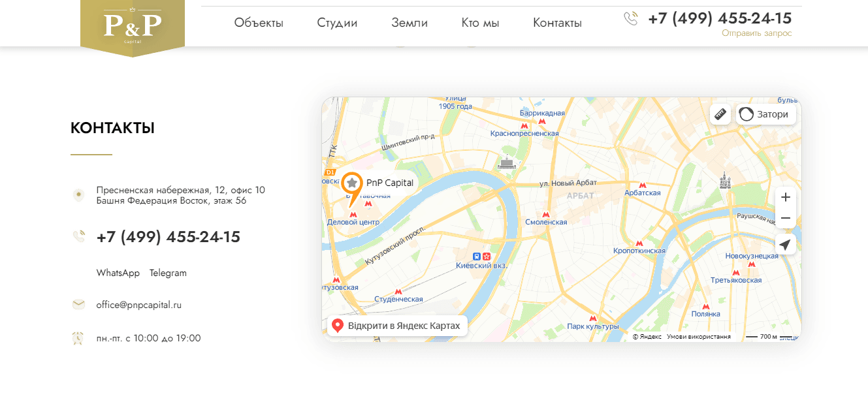Navigate to Контакты in header
Screen dimensions: 868x404
click(x=557, y=23)
